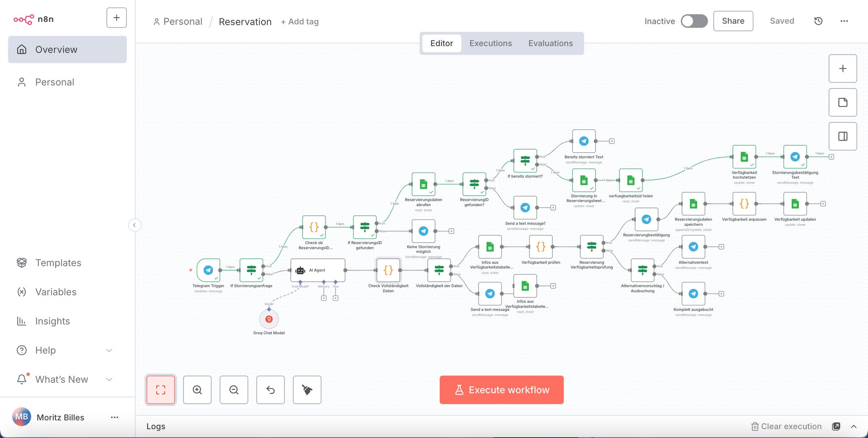Viewport: 868px width, 438px height.
Task: Open the add node plus panel
Action: (x=843, y=69)
